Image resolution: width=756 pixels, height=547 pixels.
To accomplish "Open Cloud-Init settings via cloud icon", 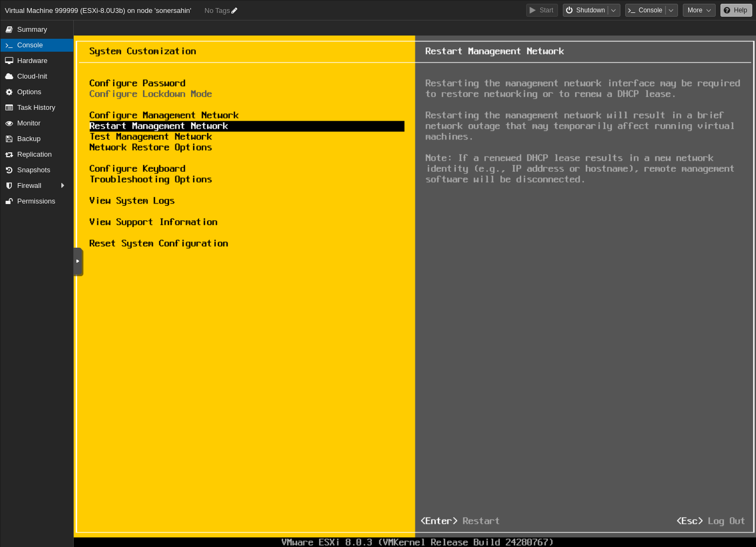I will (9, 76).
